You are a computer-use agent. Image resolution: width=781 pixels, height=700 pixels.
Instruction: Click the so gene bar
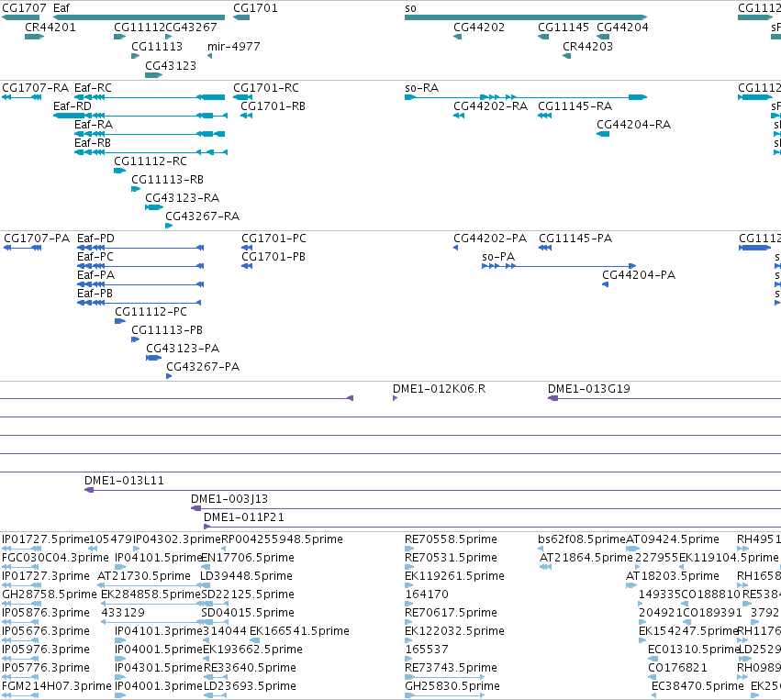click(526, 17)
